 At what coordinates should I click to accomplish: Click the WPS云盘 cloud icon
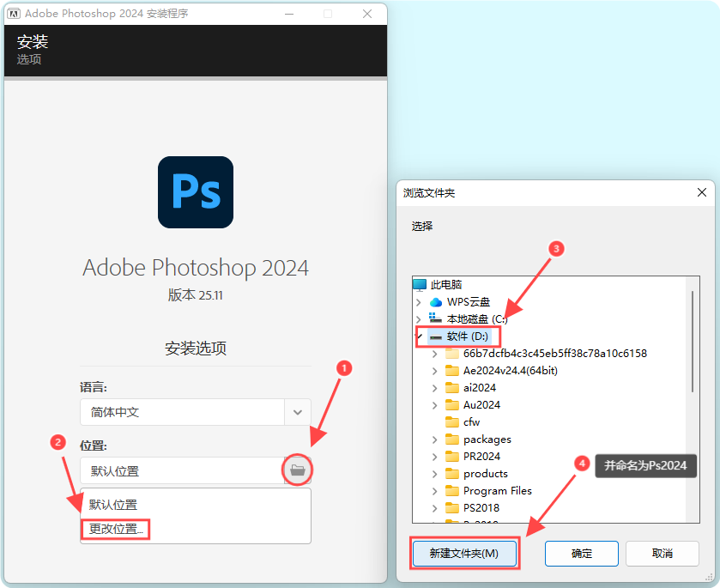(x=436, y=302)
